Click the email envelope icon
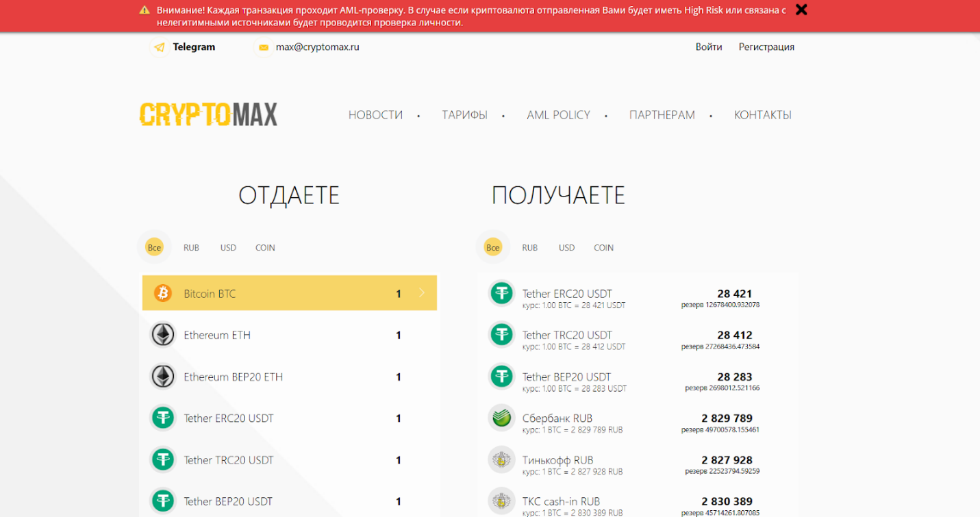 point(263,48)
